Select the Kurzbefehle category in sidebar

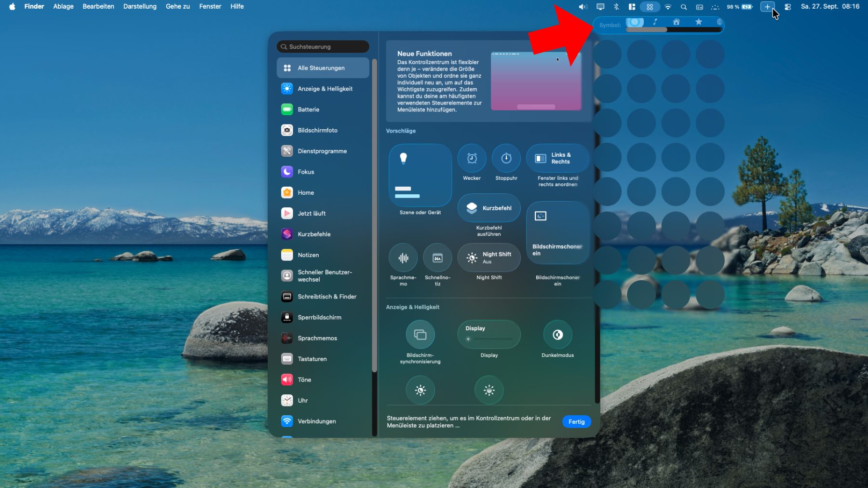314,234
